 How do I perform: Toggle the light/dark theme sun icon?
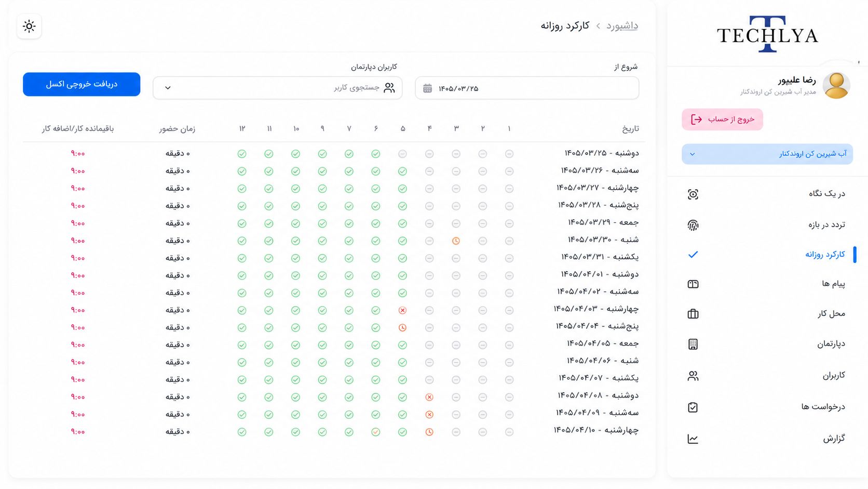click(29, 26)
